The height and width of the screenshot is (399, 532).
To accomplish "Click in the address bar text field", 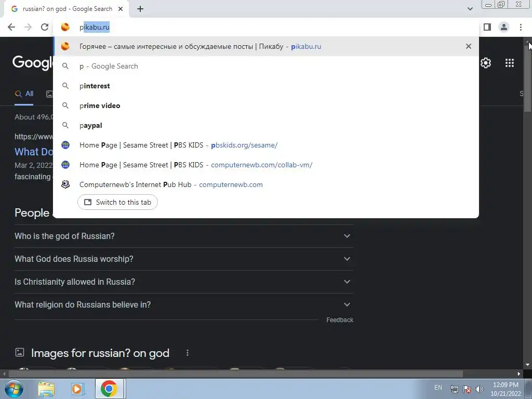I will 266,27.
